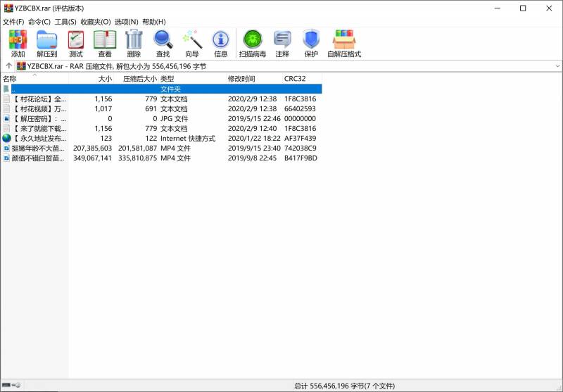Click the 解压到 (Extract To) folder icon
563x392 pixels.
pos(47,40)
